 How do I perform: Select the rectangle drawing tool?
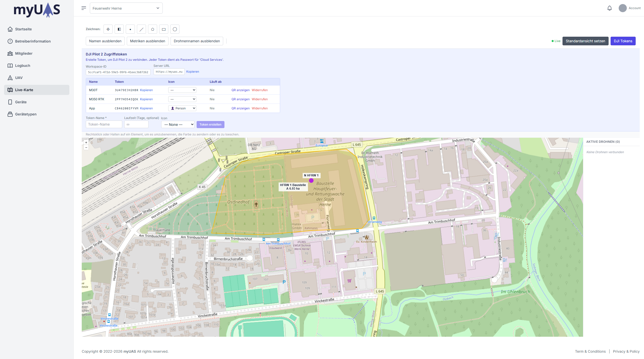coord(164,29)
